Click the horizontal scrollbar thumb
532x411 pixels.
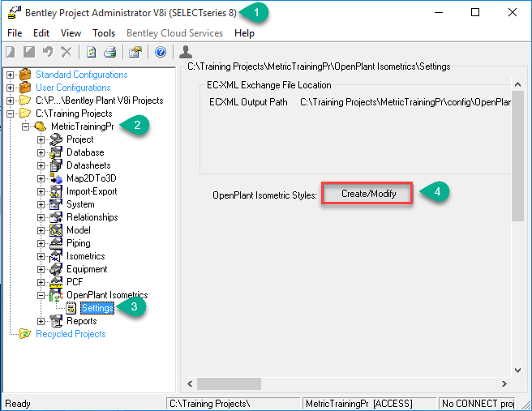[229, 384]
